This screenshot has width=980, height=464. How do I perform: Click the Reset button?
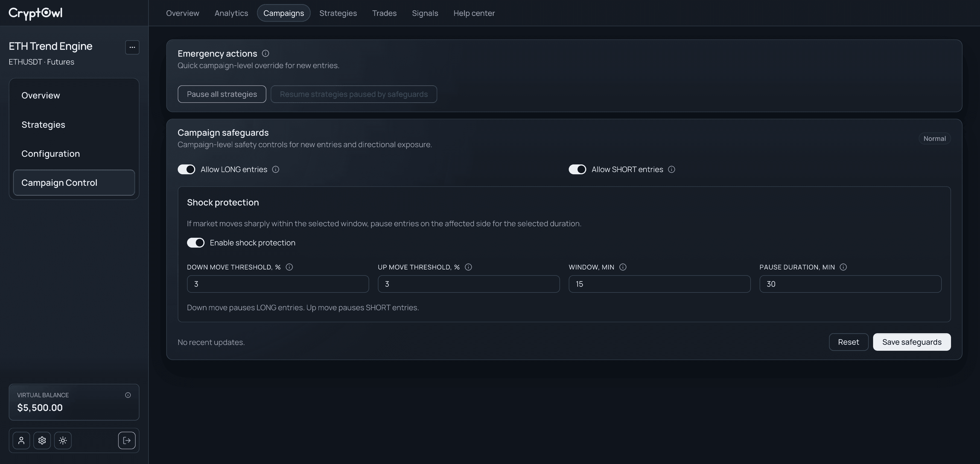[848, 342]
